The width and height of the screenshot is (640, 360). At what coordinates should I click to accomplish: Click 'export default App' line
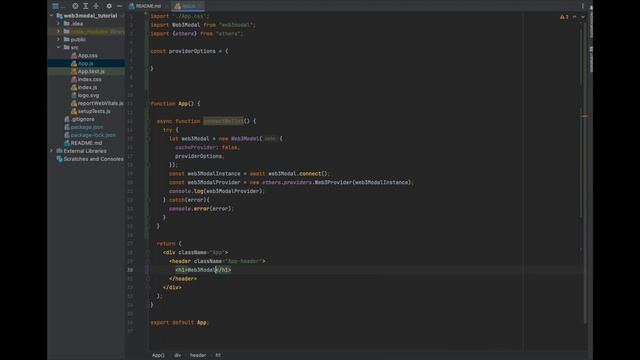180,322
